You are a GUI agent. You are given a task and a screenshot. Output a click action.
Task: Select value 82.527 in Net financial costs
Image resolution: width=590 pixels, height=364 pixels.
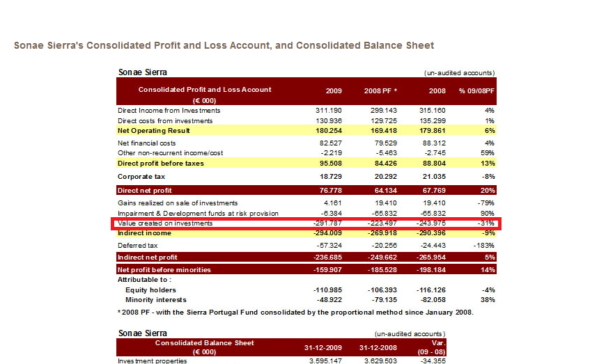coord(330,143)
